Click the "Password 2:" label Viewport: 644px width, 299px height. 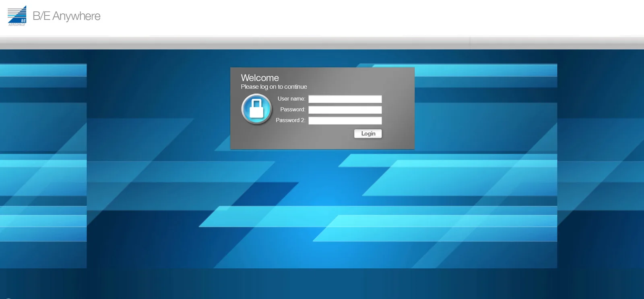click(291, 120)
